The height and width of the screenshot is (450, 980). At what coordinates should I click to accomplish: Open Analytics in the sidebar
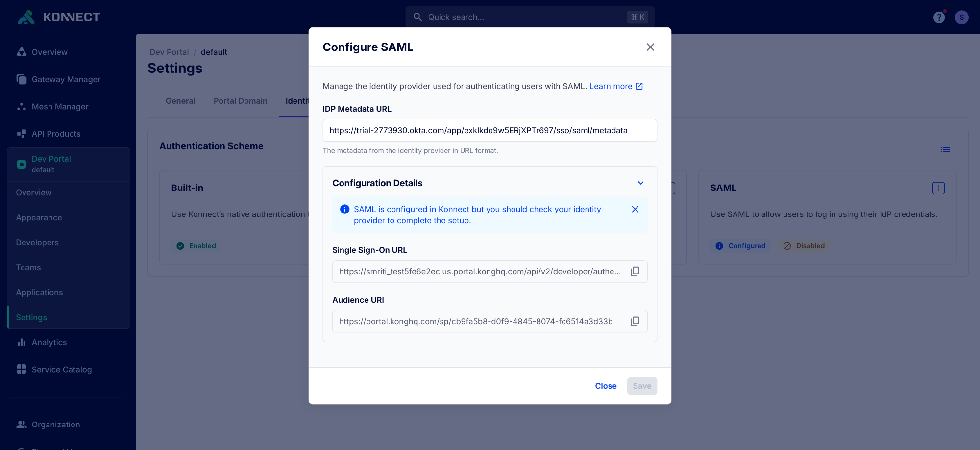tap(49, 342)
